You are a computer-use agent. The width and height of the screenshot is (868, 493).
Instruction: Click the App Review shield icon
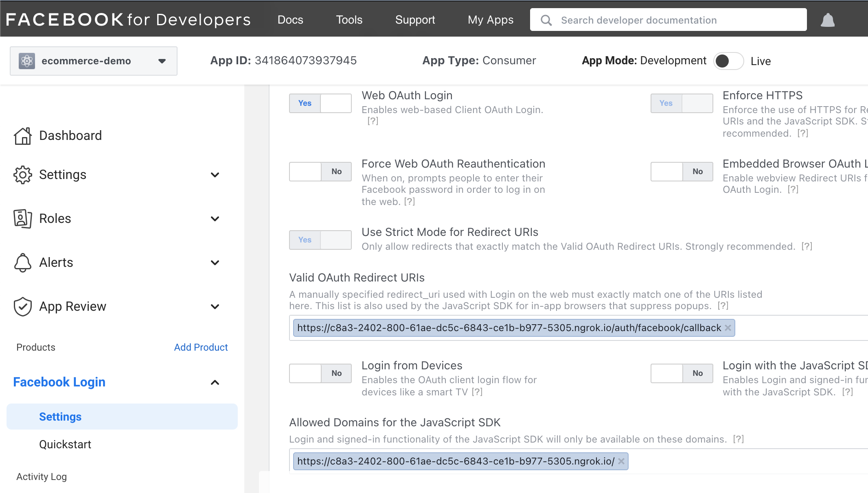[x=23, y=307]
